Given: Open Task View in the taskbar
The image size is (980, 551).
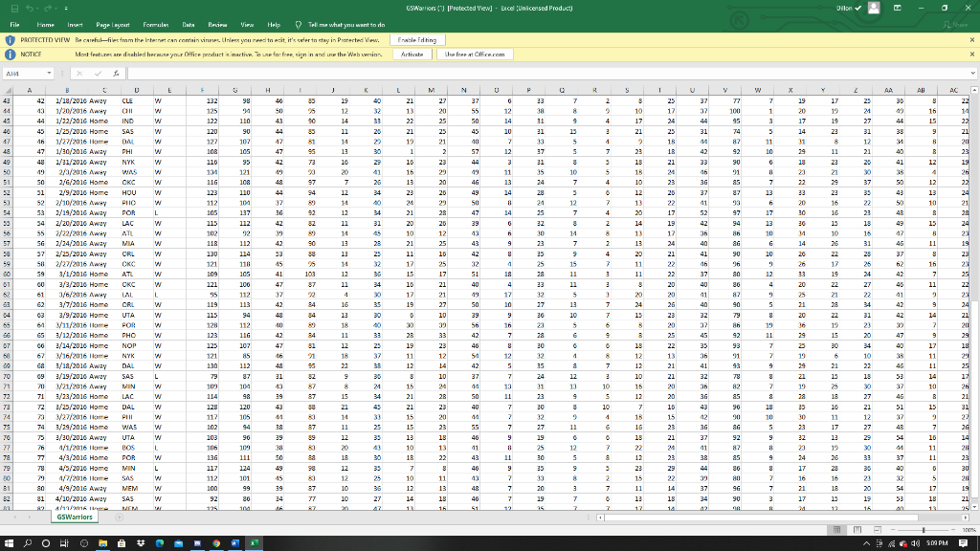Looking at the screenshot, I should click(x=64, y=543).
